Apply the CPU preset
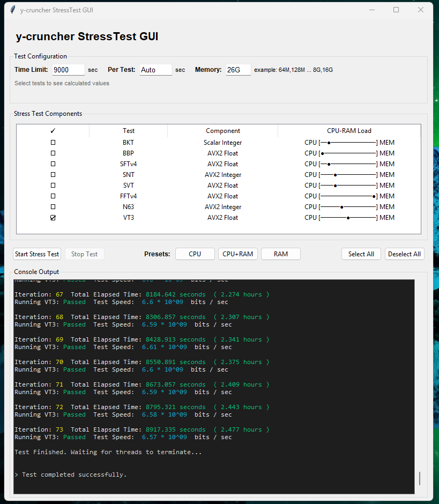439x504 pixels. pyautogui.click(x=195, y=254)
